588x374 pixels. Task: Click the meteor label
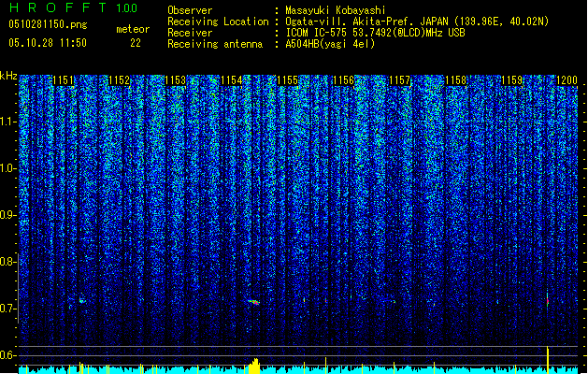point(133,29)
